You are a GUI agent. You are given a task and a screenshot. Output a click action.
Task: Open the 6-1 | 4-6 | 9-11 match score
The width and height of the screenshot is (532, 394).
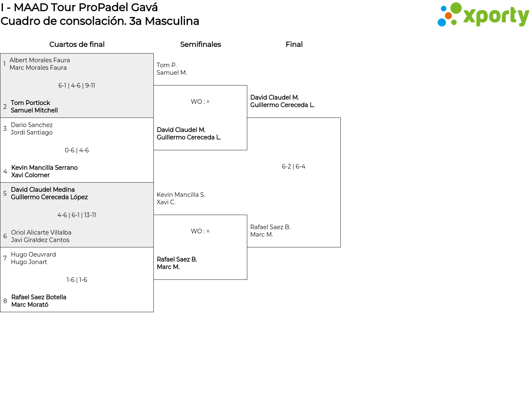point(76,86)
